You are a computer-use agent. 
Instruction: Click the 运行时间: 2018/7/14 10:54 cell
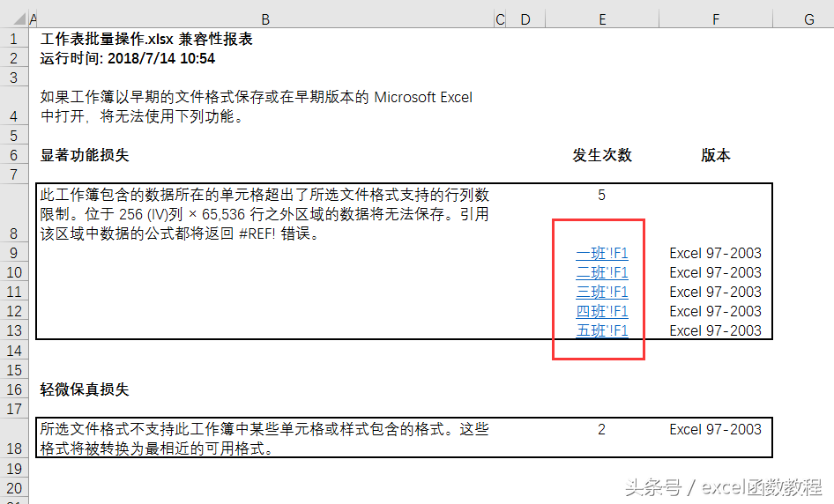pyautogui.click(x=127, y=58)
